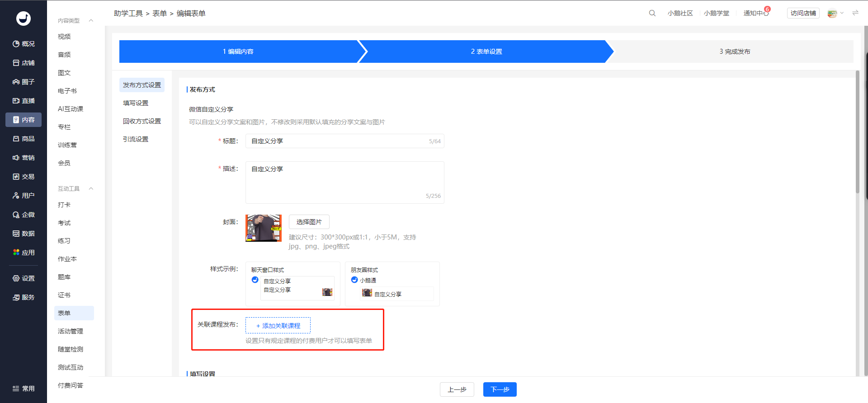Open 店铺 shop section
Screen dimensions: 868x403
(24, 63)
